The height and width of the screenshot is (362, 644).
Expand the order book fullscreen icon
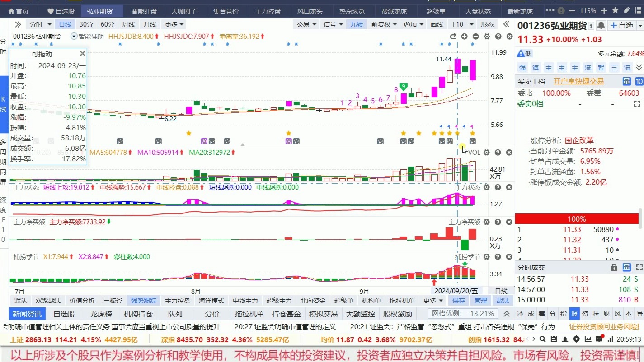point(637,104)
